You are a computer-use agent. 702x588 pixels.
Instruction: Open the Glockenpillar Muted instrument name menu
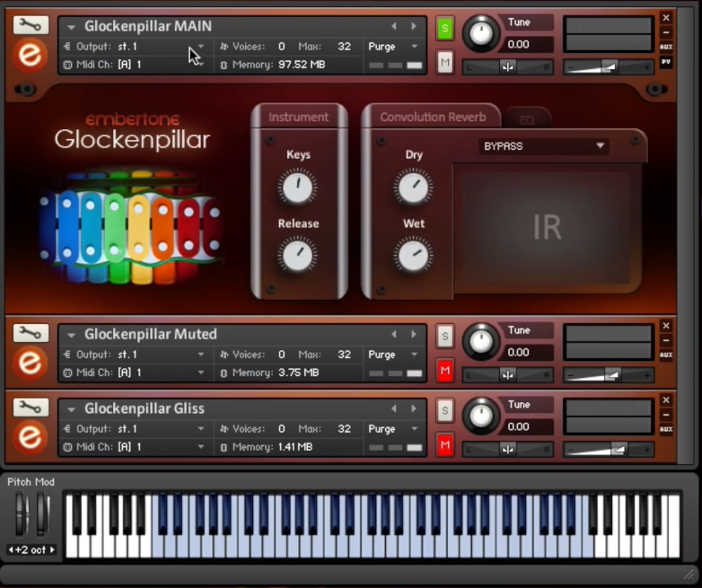click(x=71, y=335)
